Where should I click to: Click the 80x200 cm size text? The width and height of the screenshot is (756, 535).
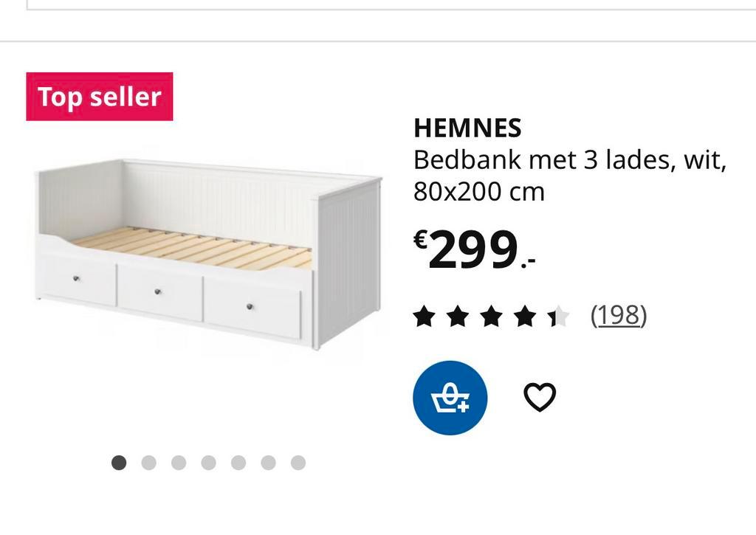click(x=478, y=192)
